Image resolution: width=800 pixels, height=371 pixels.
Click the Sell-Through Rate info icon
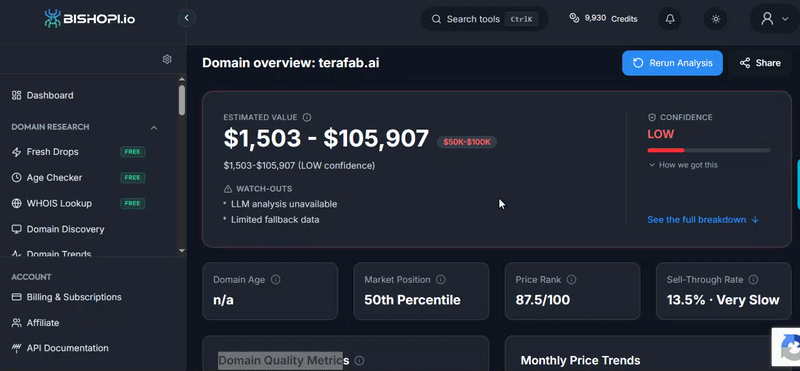click(x=753, y=280)
